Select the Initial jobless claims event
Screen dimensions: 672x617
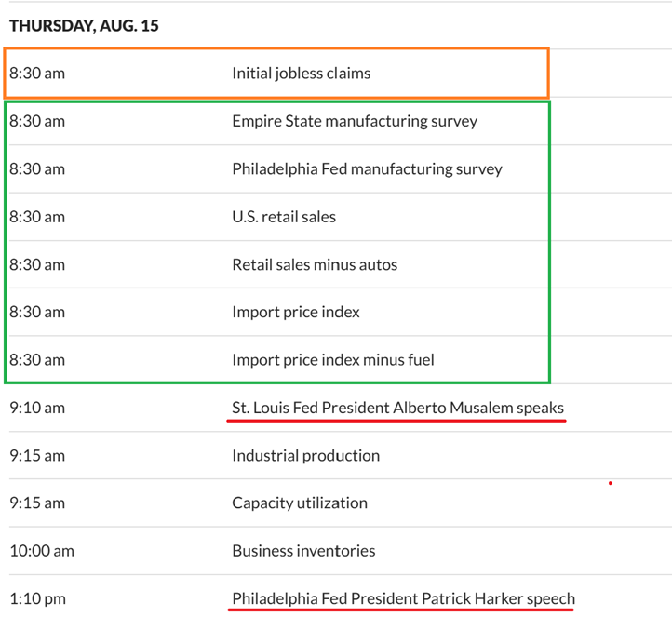[x=301, y=73]
